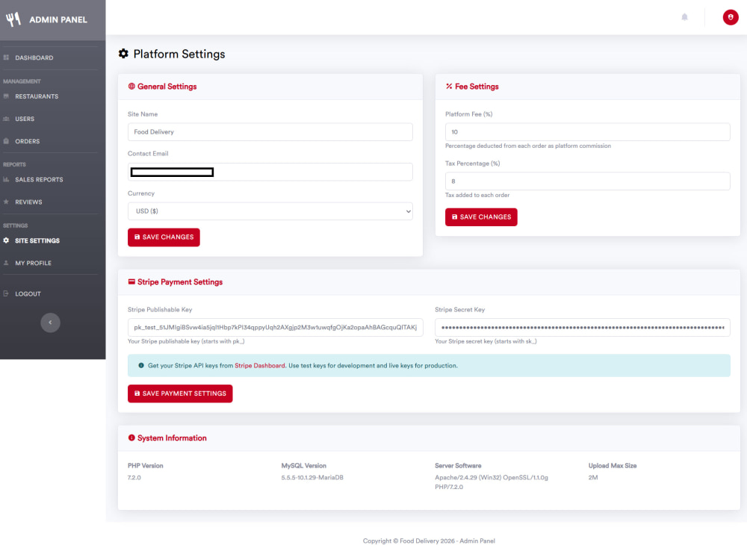Viewport: 747px width, 560px height.
Task: Click the Copyright Food Delivery 2026 footer text
Action: click(x=429, y=541)
